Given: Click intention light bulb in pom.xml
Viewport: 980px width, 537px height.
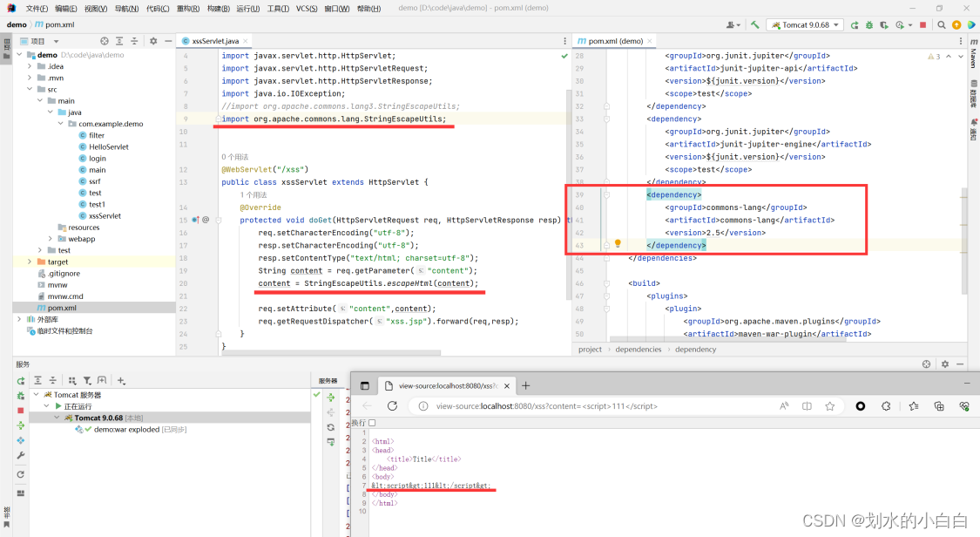Looking at the screenshot, I should [x=618, y=244].
